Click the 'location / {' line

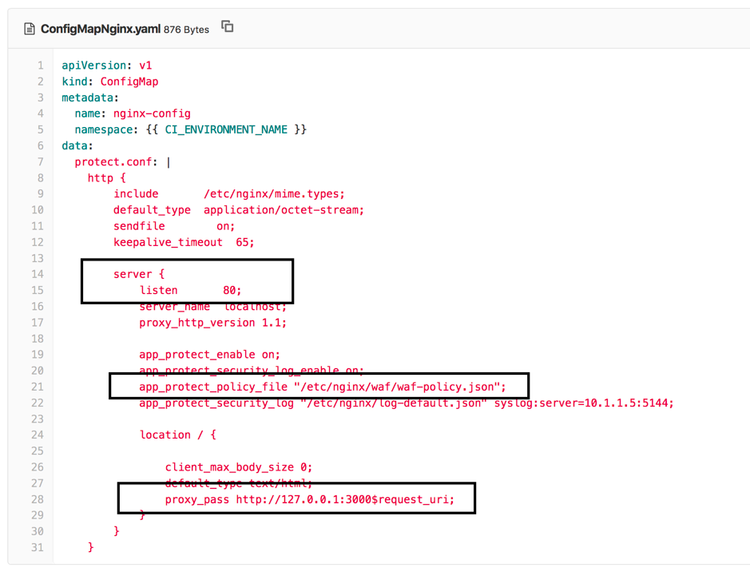coord(177,435)
